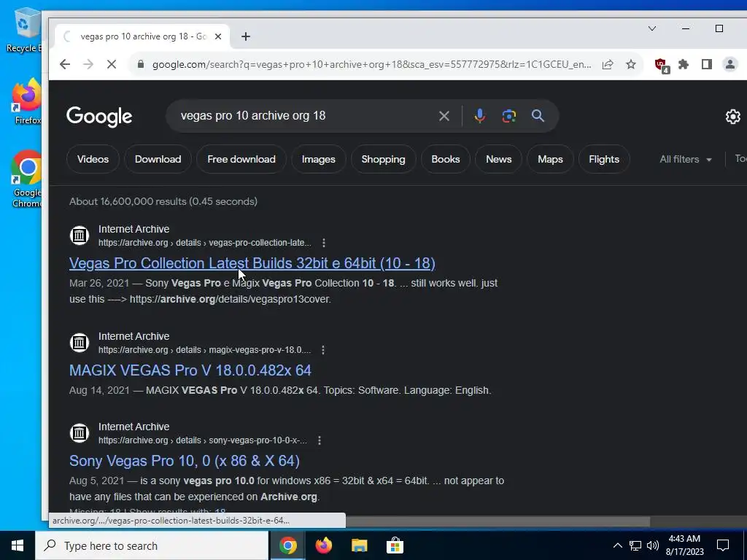
Task: Switch to Flights results
Action: (603, 160)
